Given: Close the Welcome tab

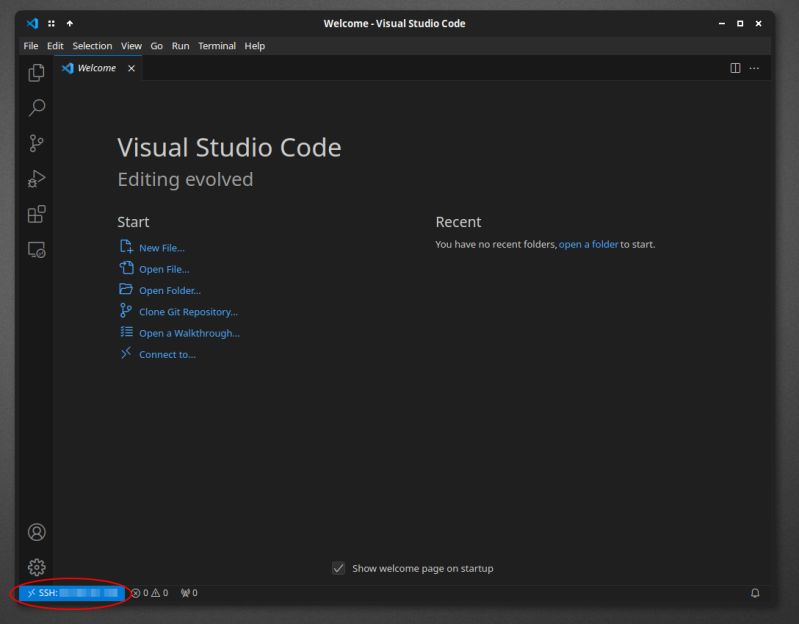Looking at the screenshot, I should [131, 68].
